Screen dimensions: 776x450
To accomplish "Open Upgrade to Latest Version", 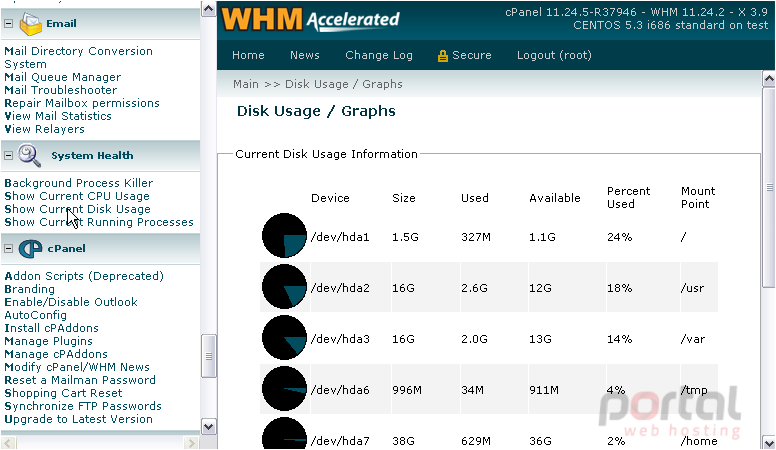I will tap(78, 419).
